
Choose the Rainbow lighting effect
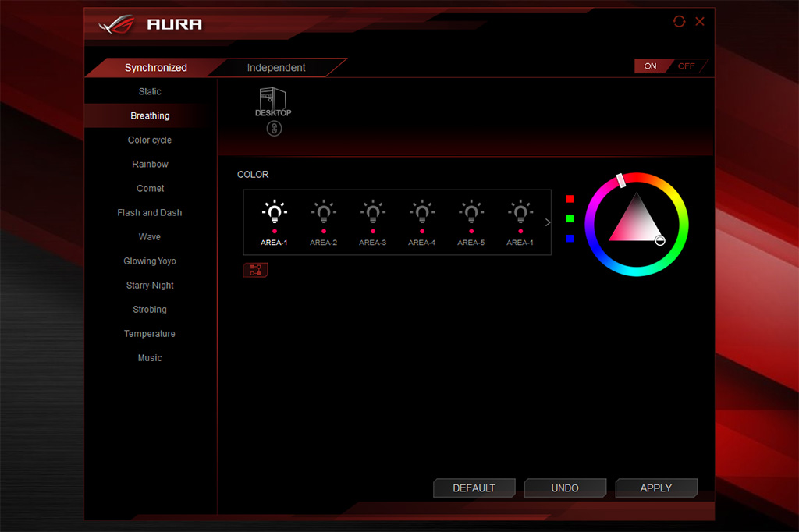150,165
